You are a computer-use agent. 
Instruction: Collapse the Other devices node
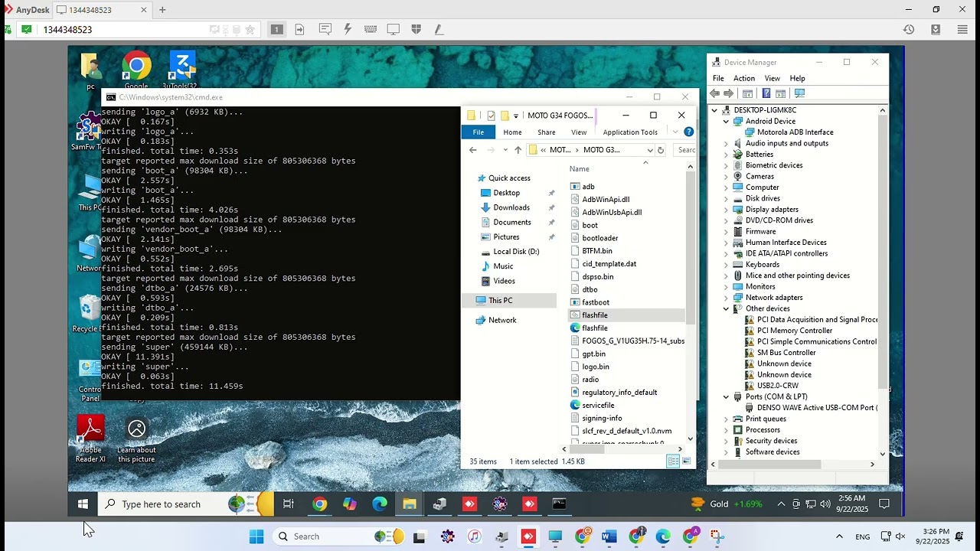point(726,308)
